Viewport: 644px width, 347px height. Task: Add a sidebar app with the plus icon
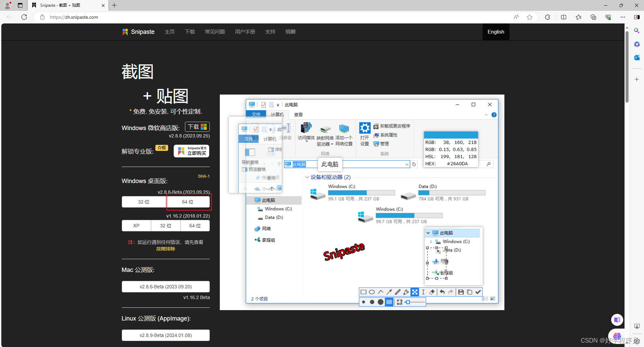pos(637,79)
